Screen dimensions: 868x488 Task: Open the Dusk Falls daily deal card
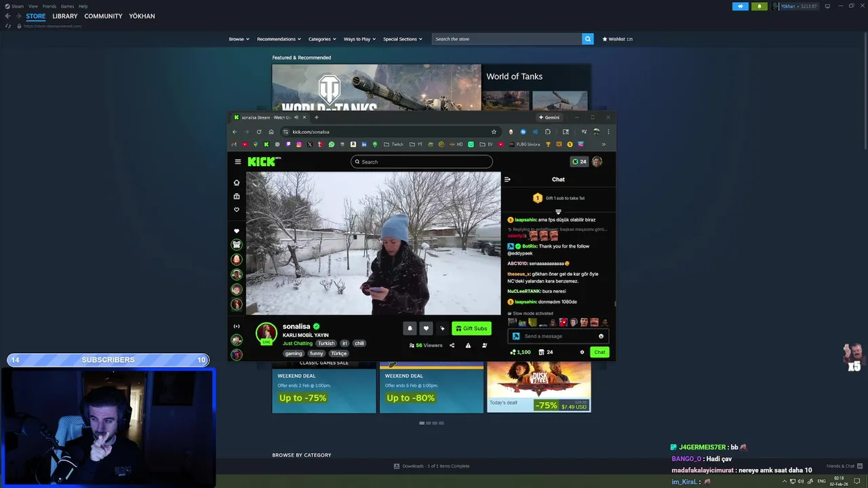pyautogui.click(x=539, y=387)
